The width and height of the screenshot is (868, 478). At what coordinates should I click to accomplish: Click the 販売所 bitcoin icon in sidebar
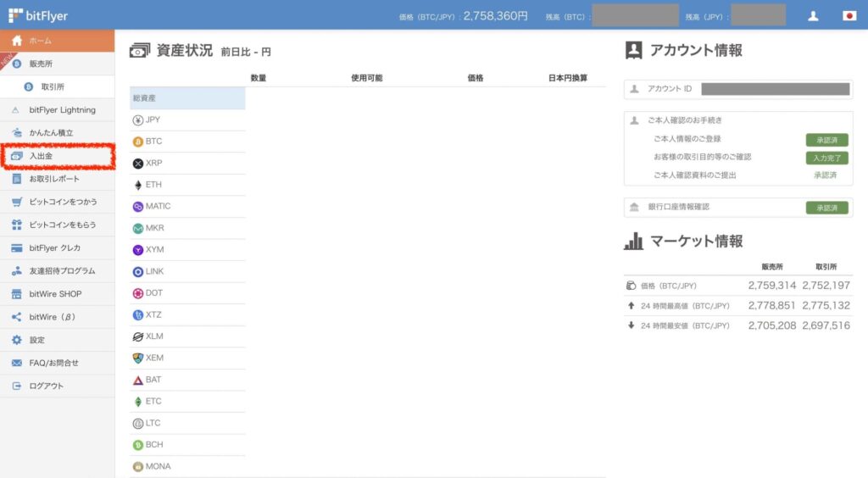(x=17, y=64)
